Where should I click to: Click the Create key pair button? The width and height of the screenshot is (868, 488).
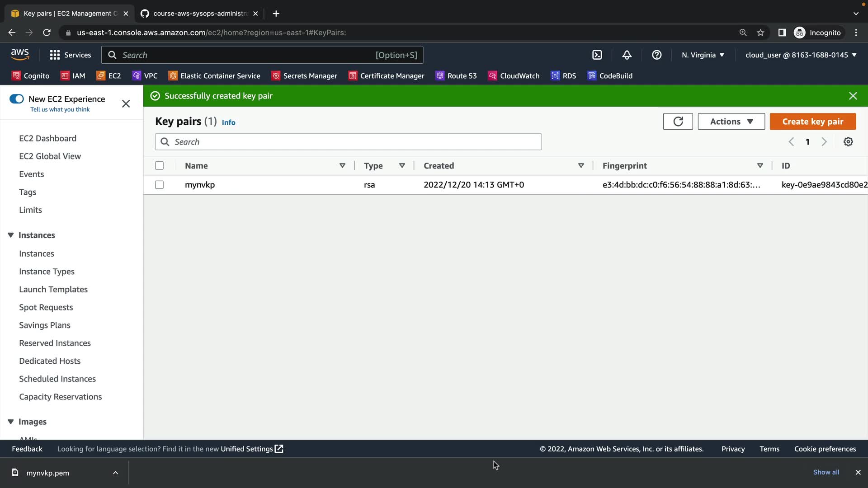point(812,121)
